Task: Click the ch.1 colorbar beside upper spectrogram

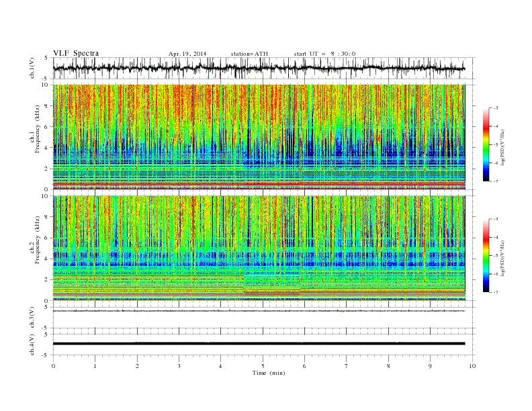Action: (x=486, y=144)
